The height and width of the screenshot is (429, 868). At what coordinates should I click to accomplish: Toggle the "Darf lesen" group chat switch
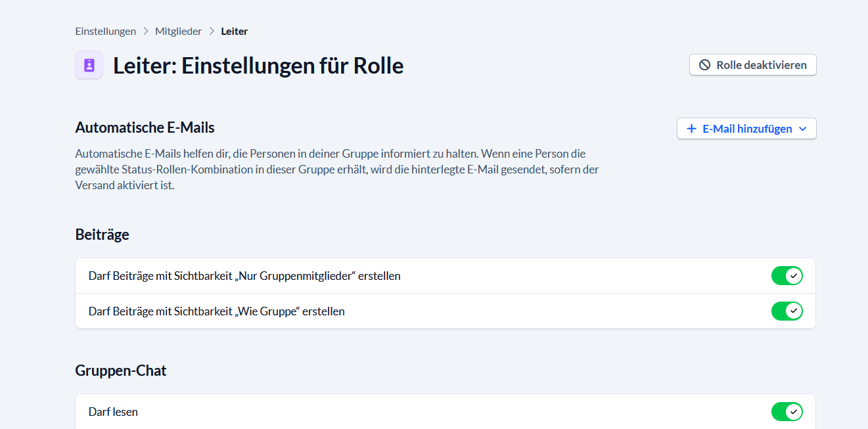787,412
